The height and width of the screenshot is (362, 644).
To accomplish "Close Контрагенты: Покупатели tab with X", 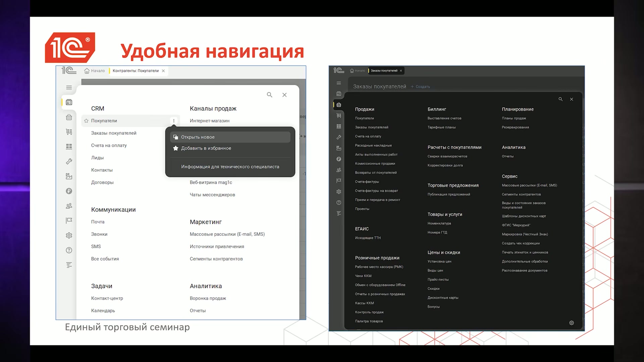I will [x=163, y=71].
